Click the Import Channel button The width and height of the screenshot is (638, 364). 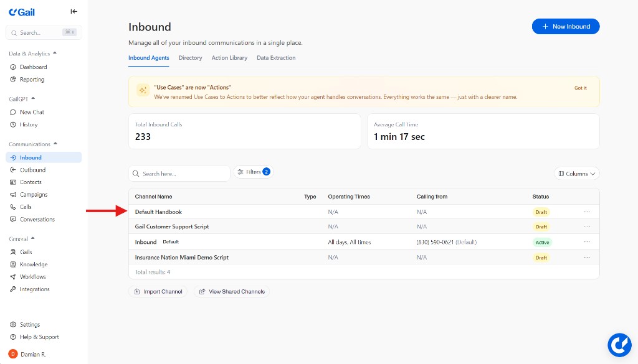[x=158, y=291]
